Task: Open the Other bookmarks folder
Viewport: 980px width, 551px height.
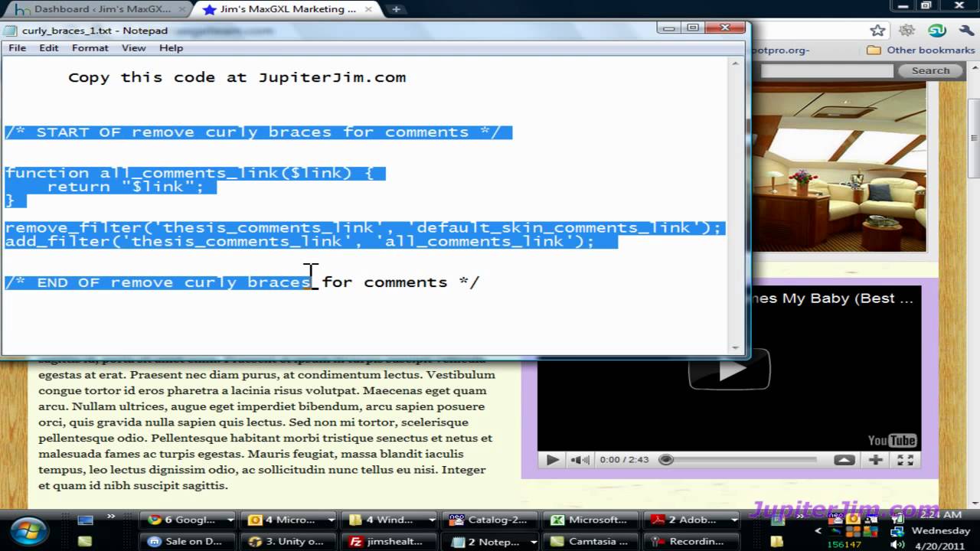Action: [921, 50]
